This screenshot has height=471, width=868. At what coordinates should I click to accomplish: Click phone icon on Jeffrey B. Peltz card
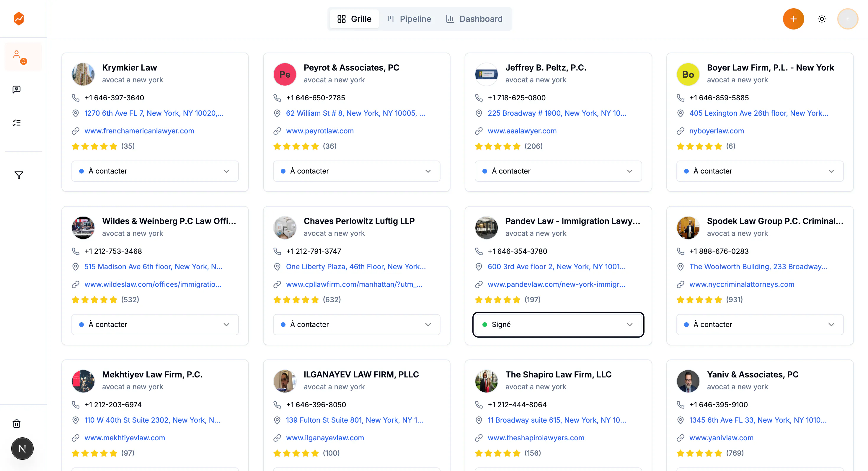point(479,98)
